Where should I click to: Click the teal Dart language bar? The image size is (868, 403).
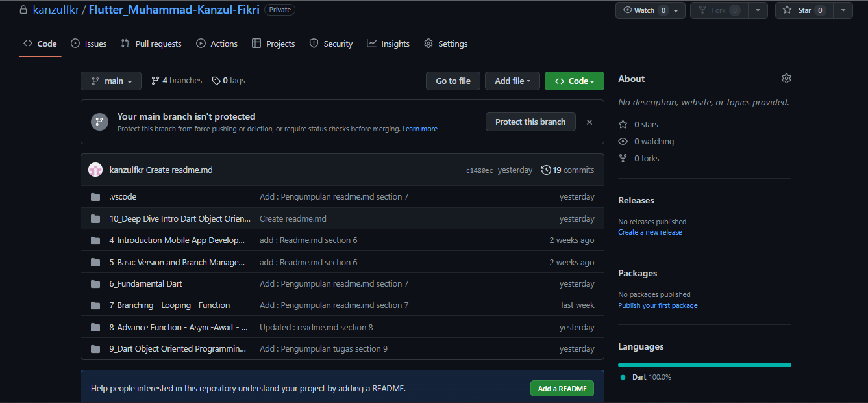tap(704, 365)
